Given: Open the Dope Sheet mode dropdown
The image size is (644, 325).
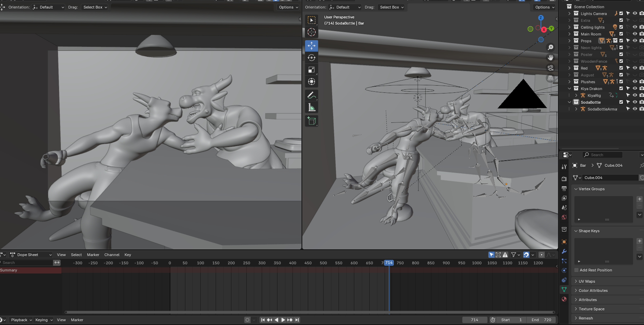Looking at the screenshot, I should [31, 255].
